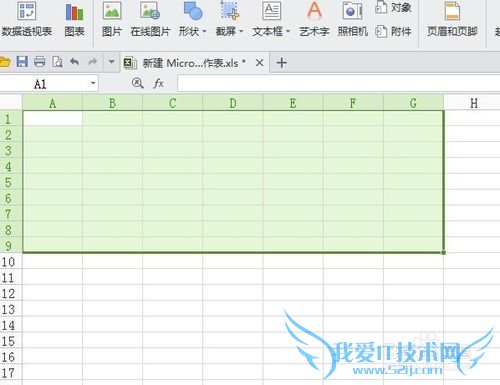Insert an object (对象)

coord(393,7)
